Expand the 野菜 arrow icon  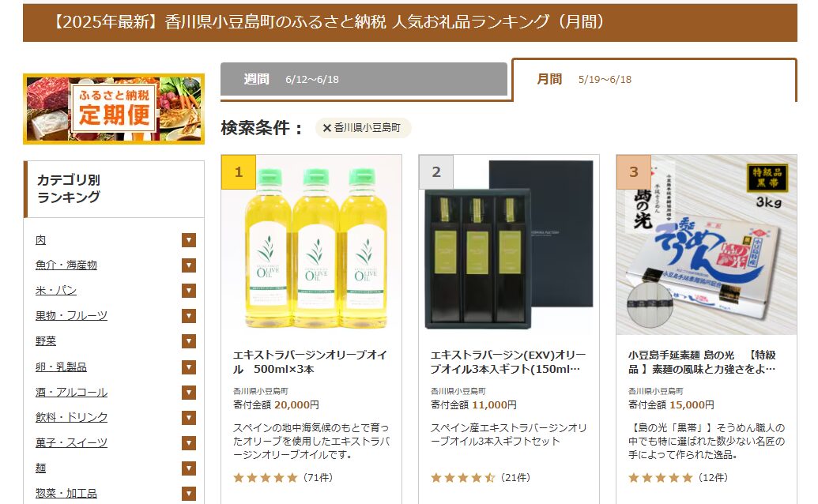click(189, 341)
